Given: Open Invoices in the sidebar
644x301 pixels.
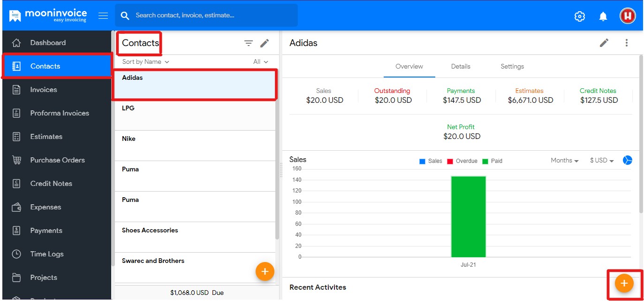Looking at the screenshot, I should pyautogui.click(x=57, y=90).
